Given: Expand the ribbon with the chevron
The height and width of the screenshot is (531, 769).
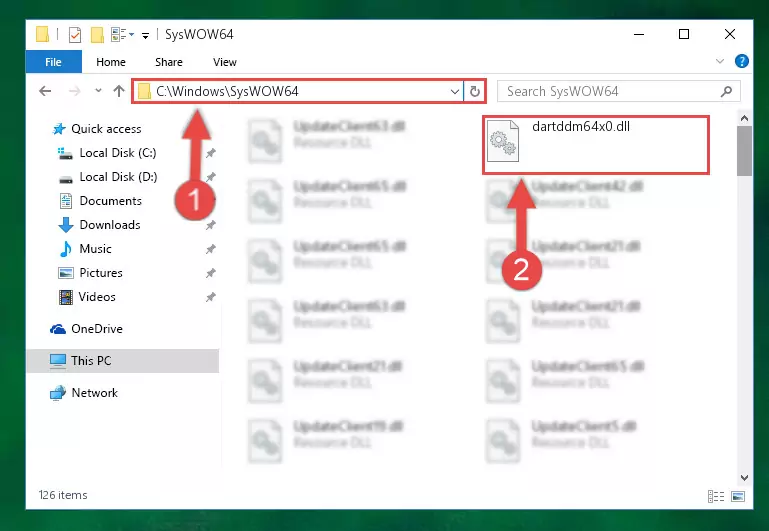Looking at the screenshot, I should (719, 61).
